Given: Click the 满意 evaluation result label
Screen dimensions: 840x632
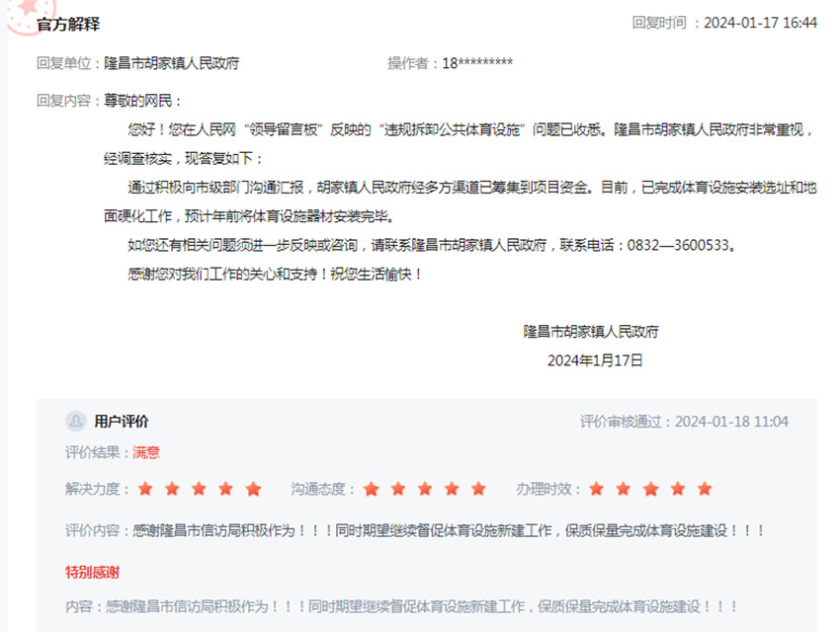Looking at the screenshot, I should (x=144, y=452).
